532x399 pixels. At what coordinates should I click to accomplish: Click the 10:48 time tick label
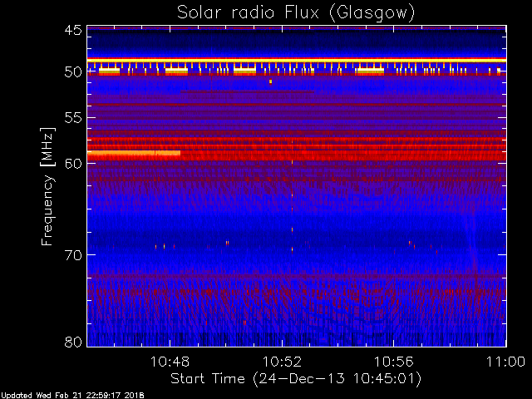coord(170,362)
